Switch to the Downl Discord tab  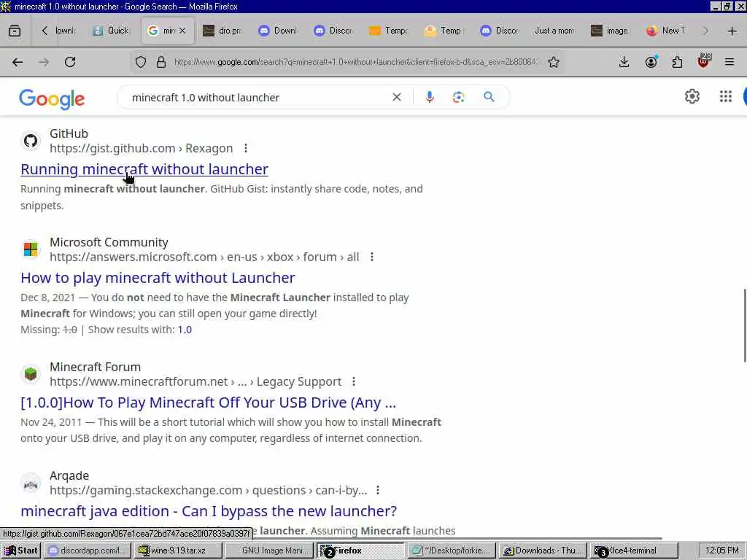[x=278, y=31]
